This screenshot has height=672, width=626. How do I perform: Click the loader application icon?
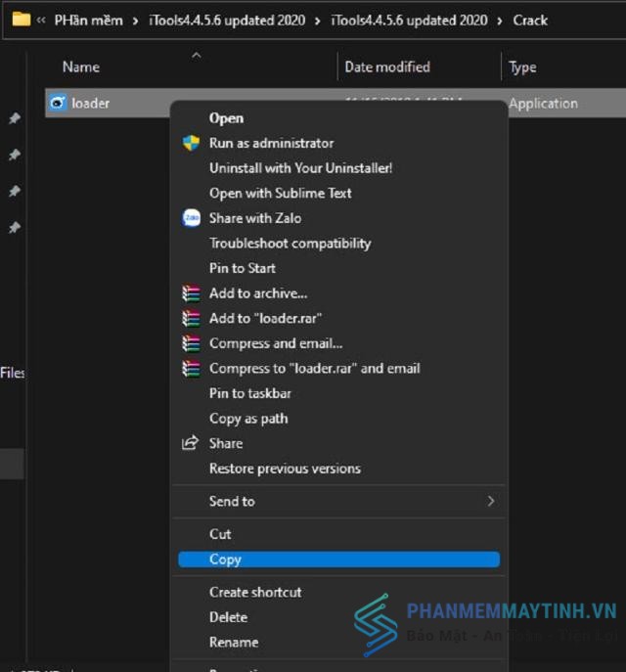pos(58,103)
